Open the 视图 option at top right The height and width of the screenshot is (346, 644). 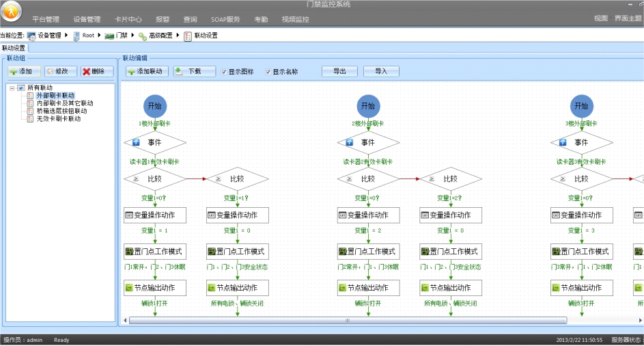tap(600, 18)
